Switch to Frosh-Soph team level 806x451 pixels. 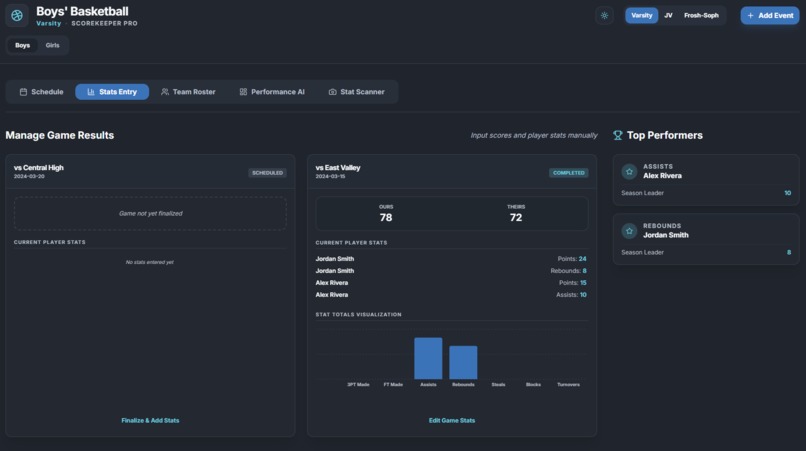tap(701, 15)
